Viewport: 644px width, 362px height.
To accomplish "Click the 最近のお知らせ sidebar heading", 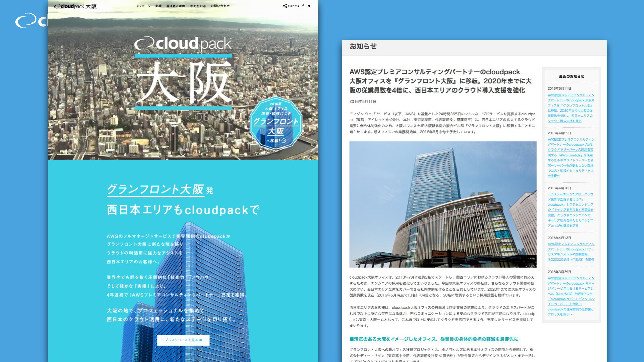I will click(572, 76).
